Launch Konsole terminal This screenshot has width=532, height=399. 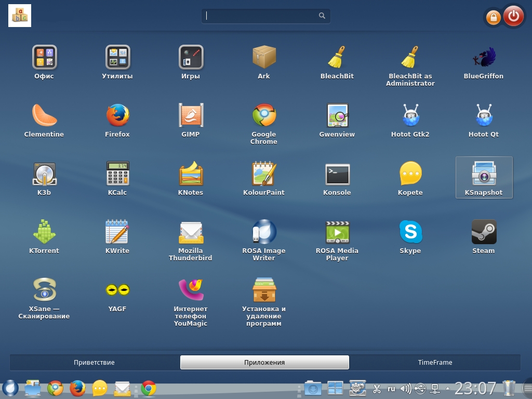tap(337, 175)
